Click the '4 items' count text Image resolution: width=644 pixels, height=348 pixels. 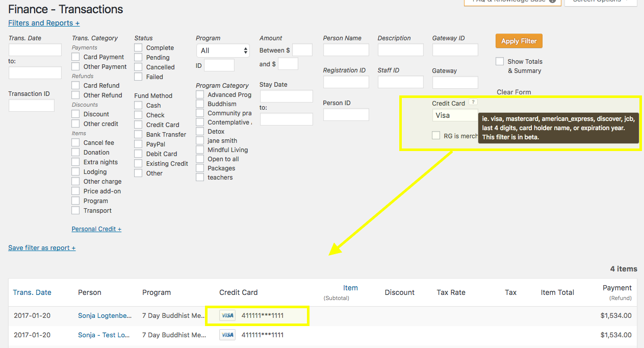click(x=624, y=269)
